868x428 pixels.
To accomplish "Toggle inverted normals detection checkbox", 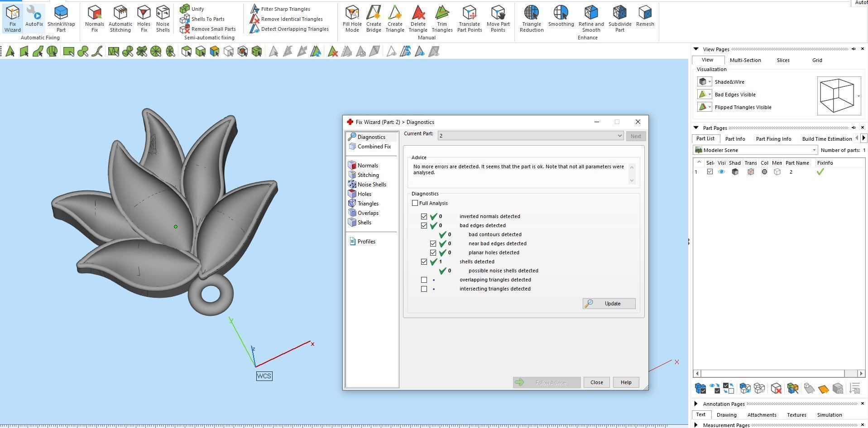I will [424, 216].
